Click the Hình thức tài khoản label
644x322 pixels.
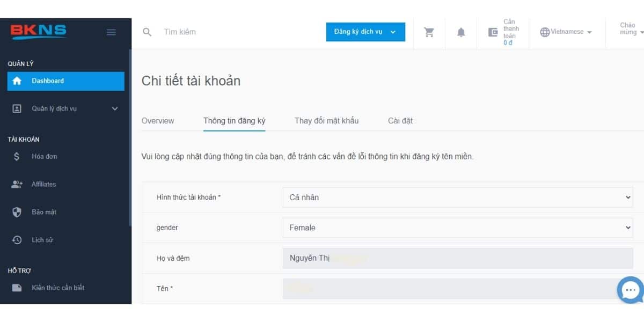point(189,197)
